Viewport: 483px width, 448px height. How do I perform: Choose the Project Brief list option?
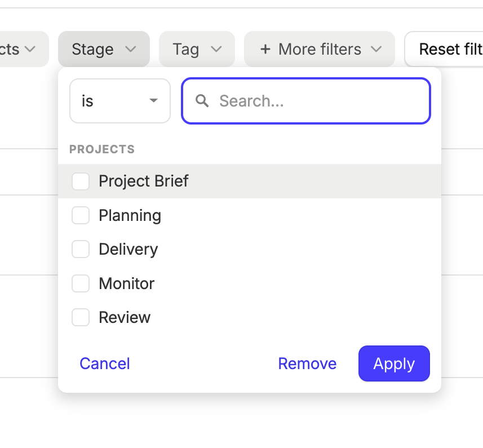(x=144, y=181)
